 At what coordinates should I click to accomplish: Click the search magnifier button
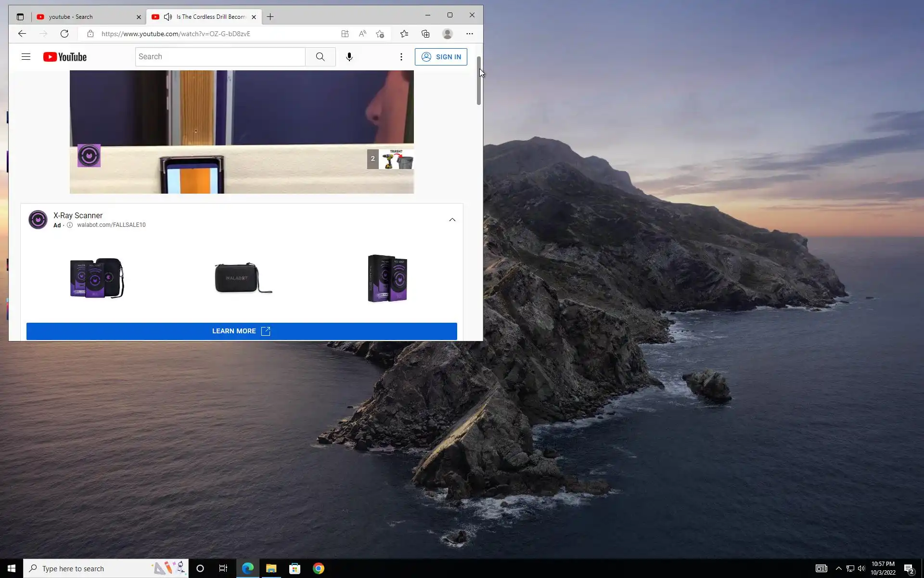click(x=320, y=57)
